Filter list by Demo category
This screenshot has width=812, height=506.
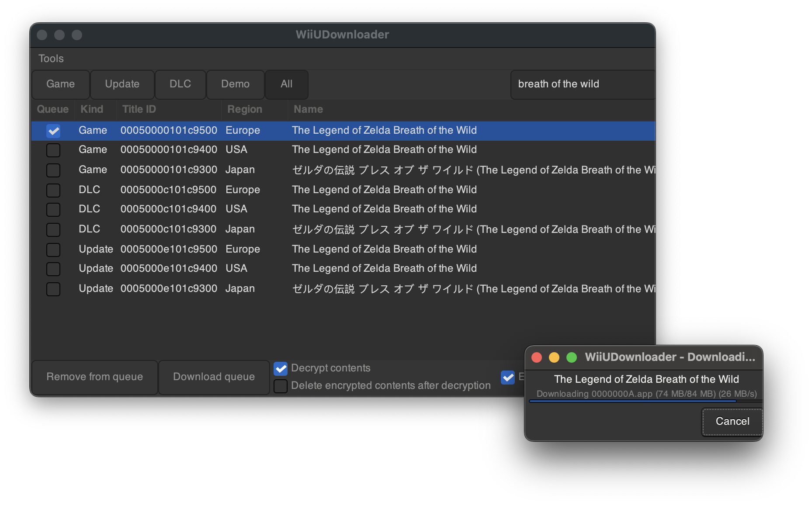236,84
